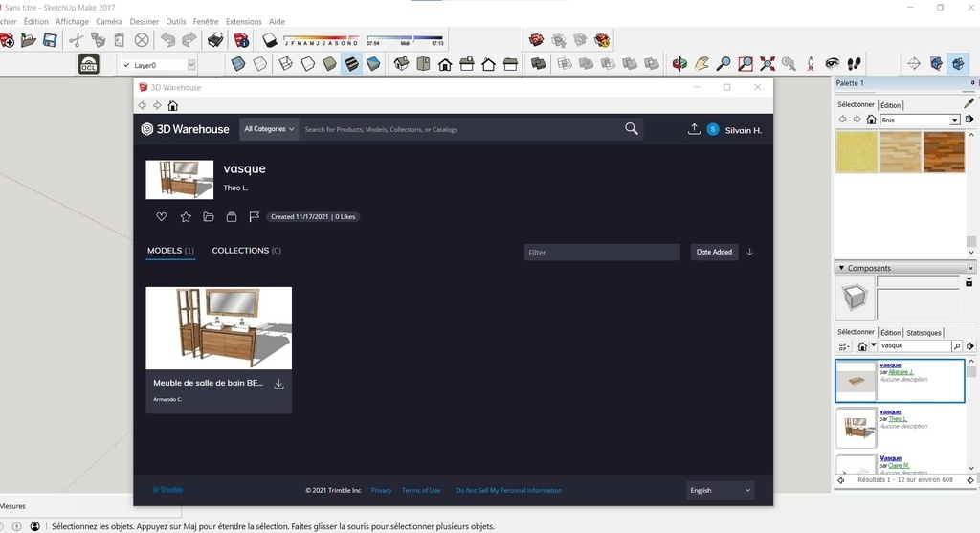Select the Look Around eye tool

point(832,64)
